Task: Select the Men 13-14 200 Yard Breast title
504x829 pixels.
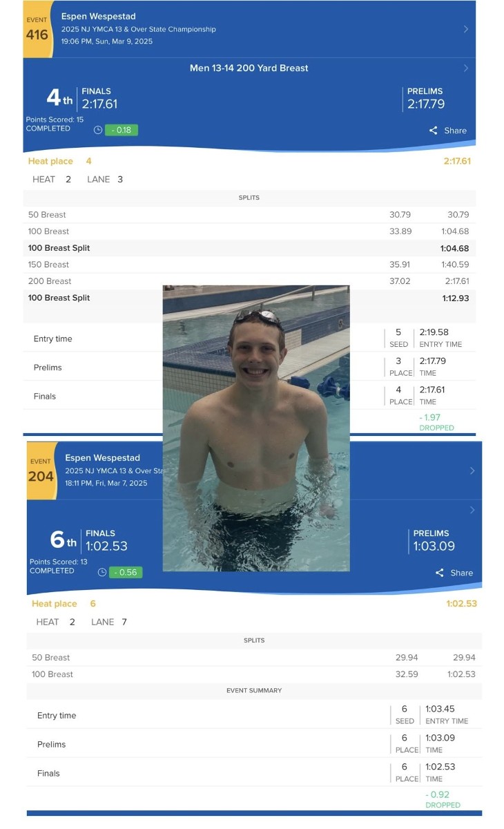Action: tap(249, 68)
